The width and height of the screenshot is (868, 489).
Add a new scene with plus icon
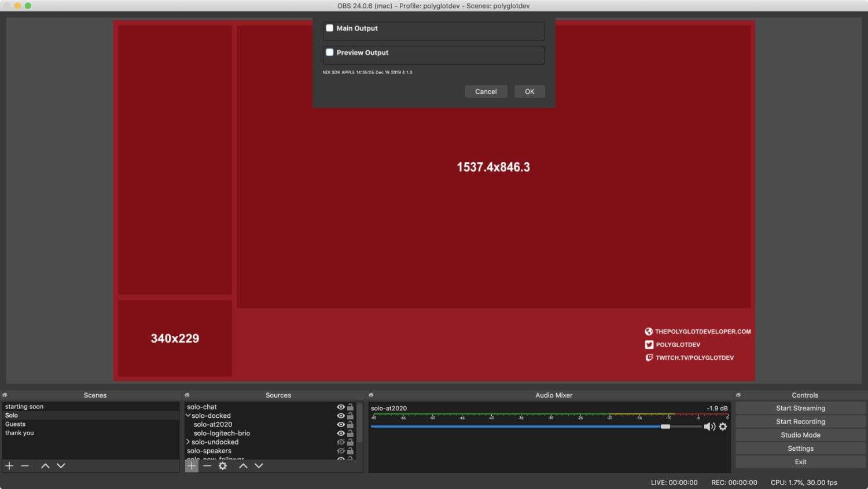tap(9, 466)
